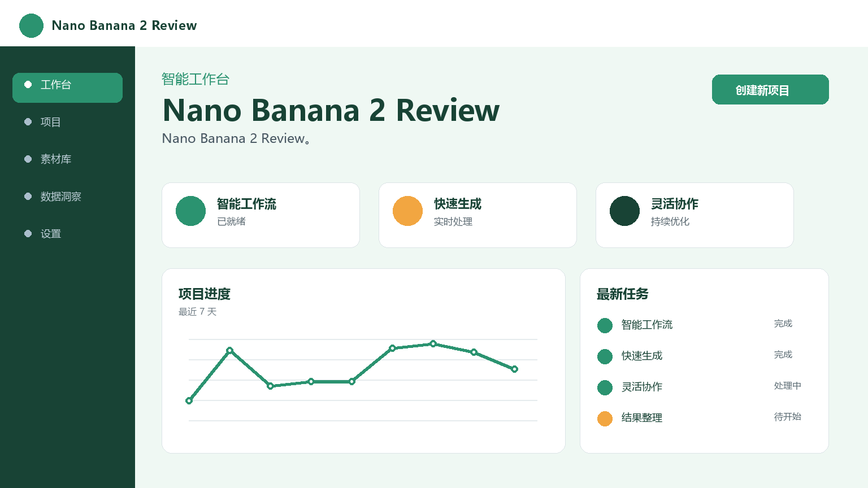Click the dark green 灵活协作 card icon
This screenshot has width=868, height=488.
coord(624,211)
